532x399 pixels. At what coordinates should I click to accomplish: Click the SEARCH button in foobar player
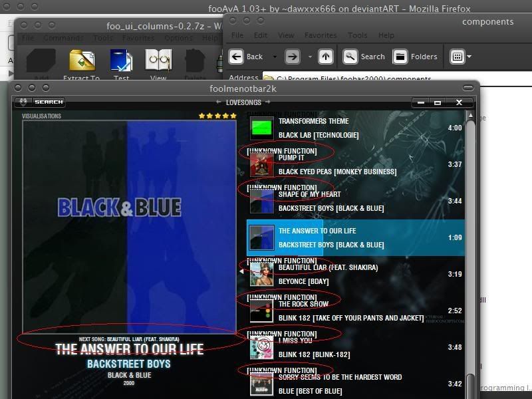tap(49, 102)
